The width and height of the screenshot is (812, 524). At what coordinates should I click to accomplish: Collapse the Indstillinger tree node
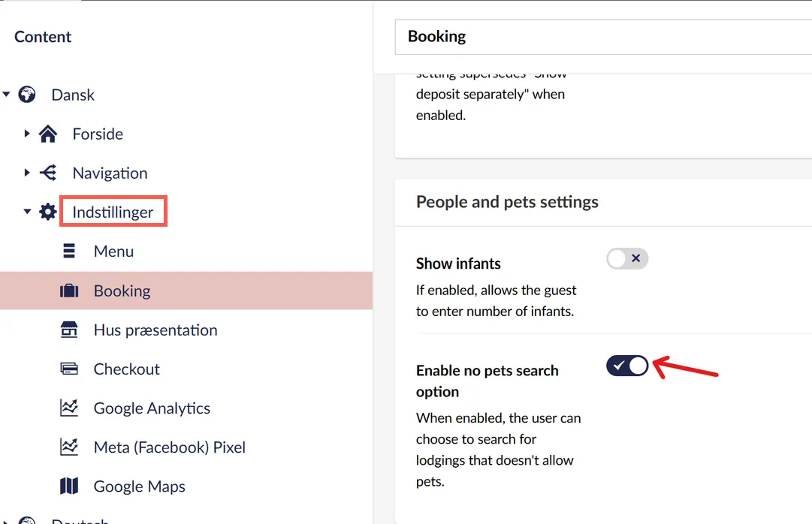pos(28,211)
